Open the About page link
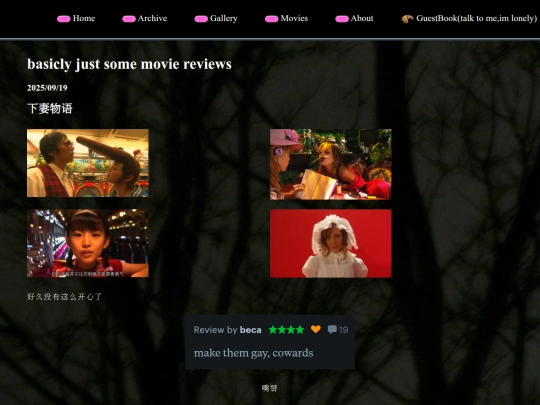Viewport: 540px width, 405px height. coord(362,18)
